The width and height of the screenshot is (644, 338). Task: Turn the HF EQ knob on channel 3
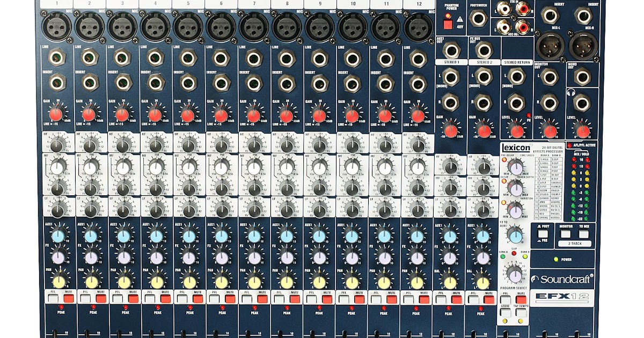(122, 145)
